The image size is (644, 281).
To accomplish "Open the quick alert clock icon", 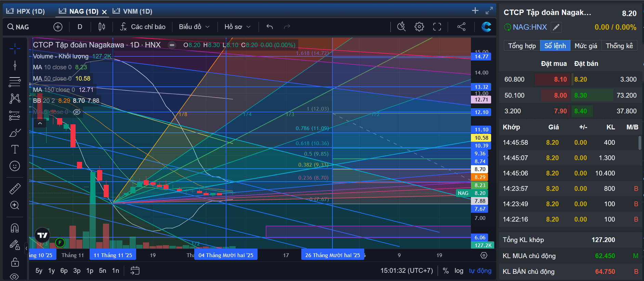I will (402, 27).
